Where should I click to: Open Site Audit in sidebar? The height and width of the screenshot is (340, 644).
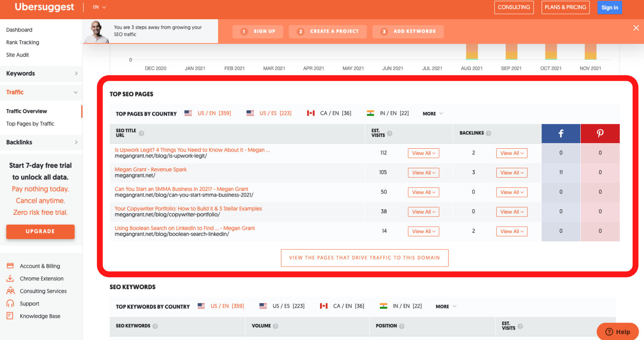pos(17,55)
